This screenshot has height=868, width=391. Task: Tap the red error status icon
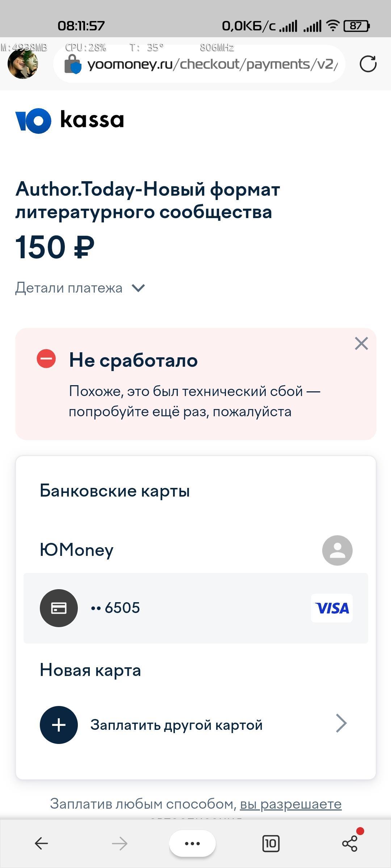46,359
